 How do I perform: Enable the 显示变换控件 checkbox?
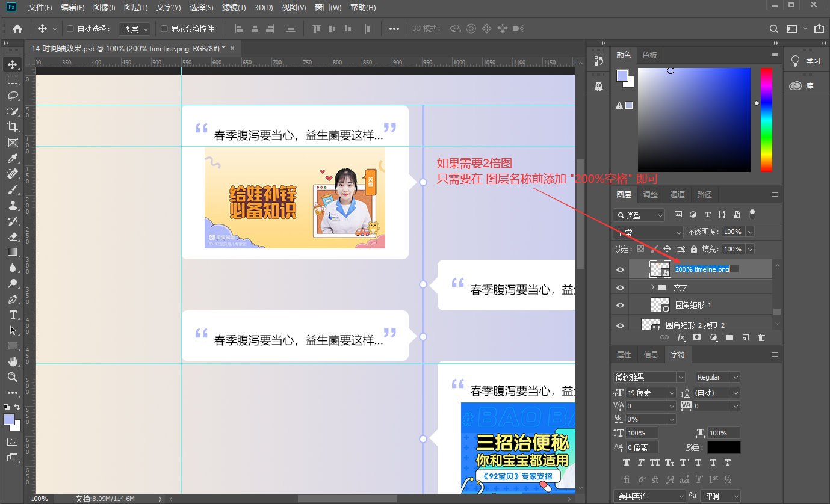tap(164, 29)
